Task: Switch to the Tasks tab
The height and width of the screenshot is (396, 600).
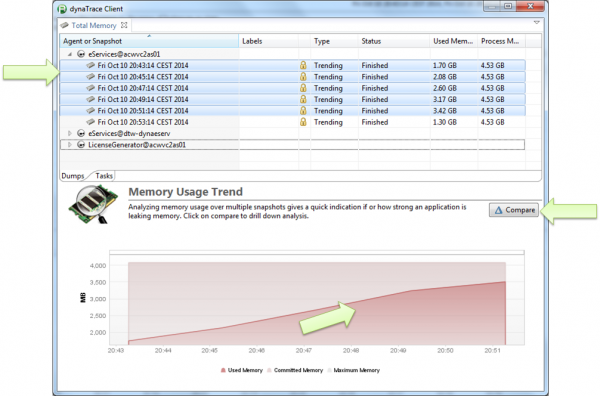Action: [x=104, y=176]
